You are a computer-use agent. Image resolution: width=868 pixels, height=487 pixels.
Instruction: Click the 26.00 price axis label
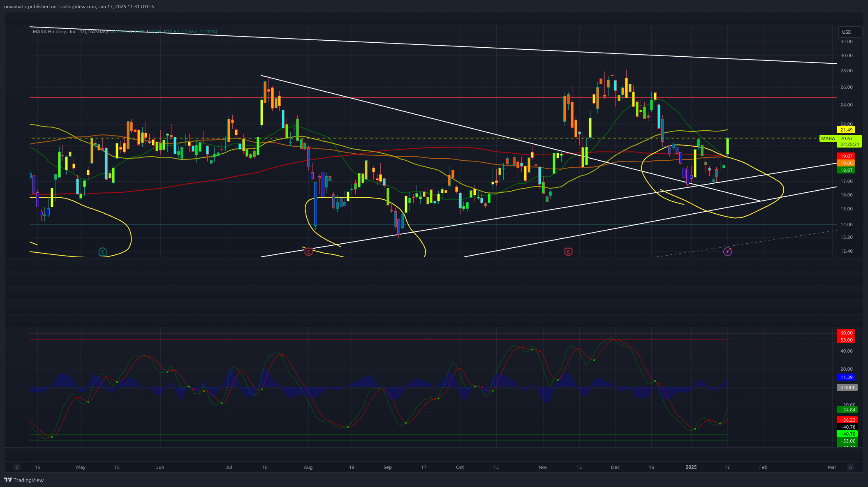click(846, 87)
